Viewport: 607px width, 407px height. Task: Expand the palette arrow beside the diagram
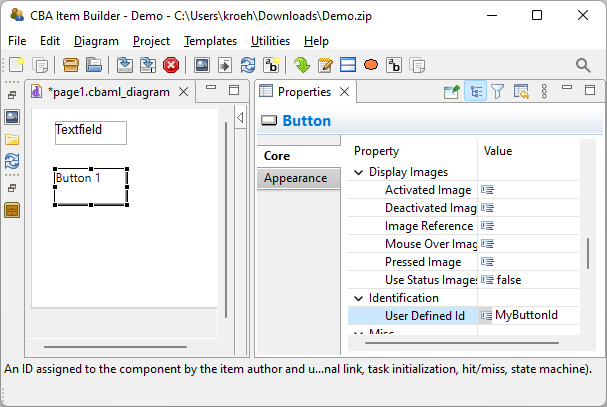point(240,119)
